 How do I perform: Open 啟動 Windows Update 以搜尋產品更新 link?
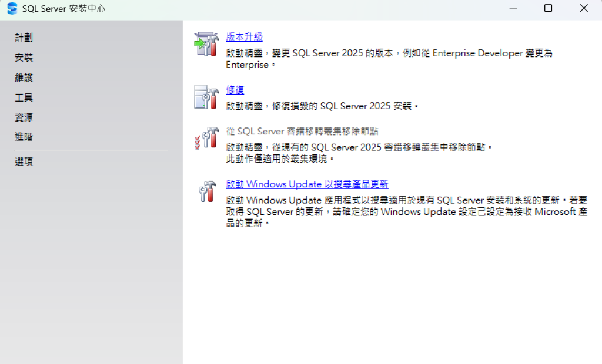[x=307, y=184]
